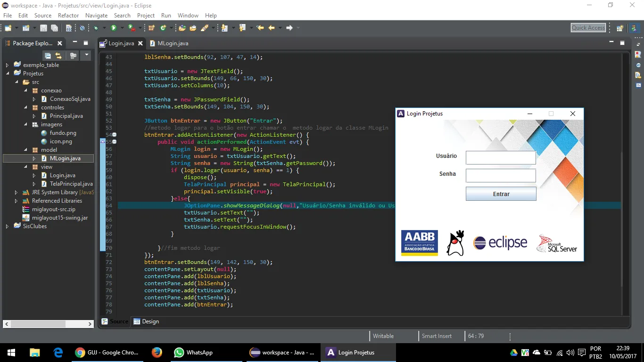The image size is (644, 362).
Task: Click the green Run button in toolbar
Action: coord(113,28)
